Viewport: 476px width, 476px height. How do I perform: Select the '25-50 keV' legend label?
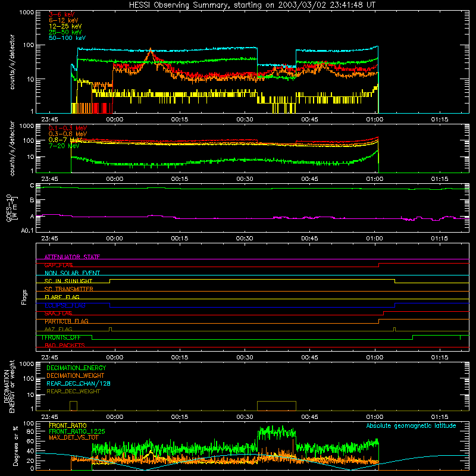point(65,32)
